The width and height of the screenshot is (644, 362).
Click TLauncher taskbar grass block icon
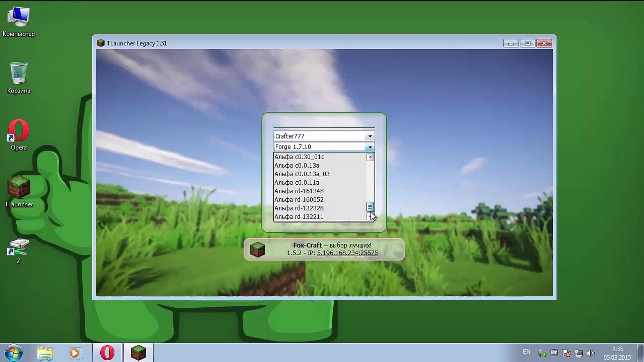pos(138,353)
